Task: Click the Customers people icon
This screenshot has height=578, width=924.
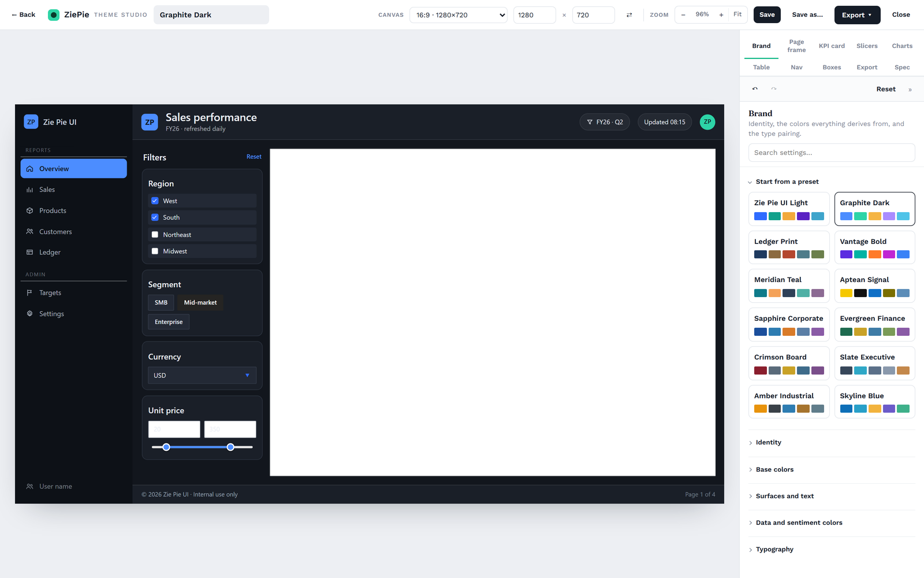Action: [30, 231]
